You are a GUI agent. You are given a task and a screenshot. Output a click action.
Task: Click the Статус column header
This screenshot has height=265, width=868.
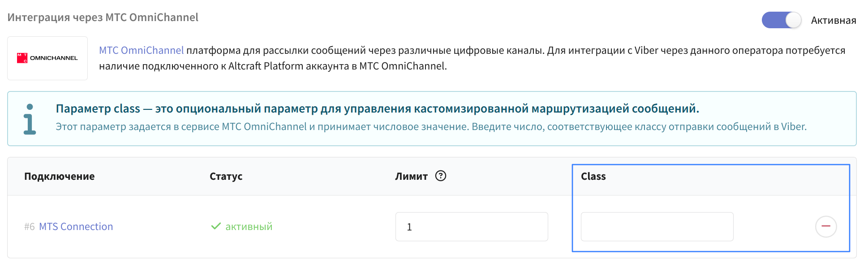pos(226,176)
